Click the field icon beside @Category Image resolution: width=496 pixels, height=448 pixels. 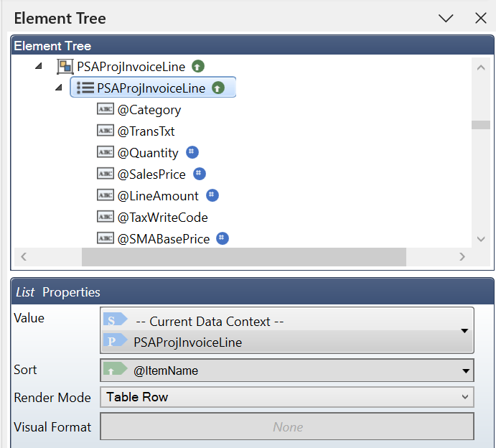(x=106, y=110)
